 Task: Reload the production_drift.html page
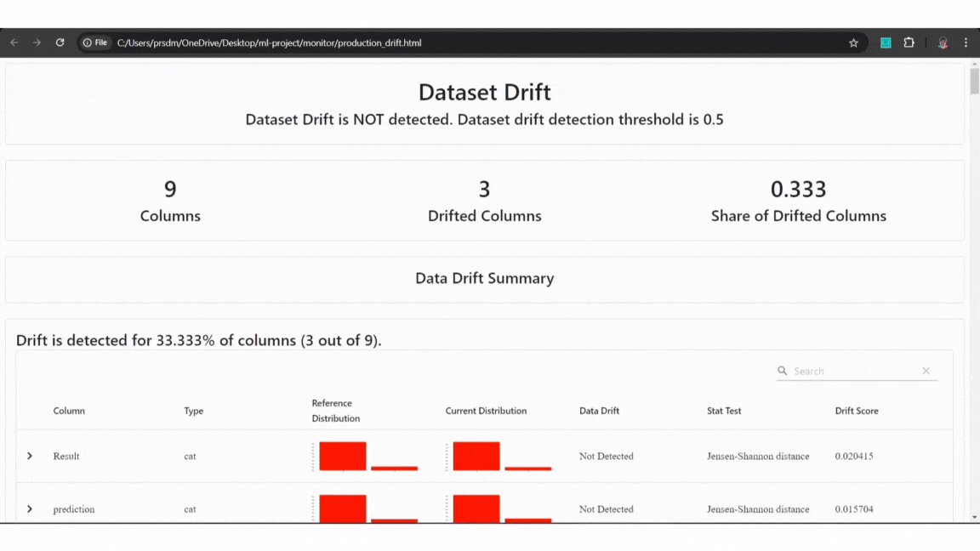pos(60,43)
